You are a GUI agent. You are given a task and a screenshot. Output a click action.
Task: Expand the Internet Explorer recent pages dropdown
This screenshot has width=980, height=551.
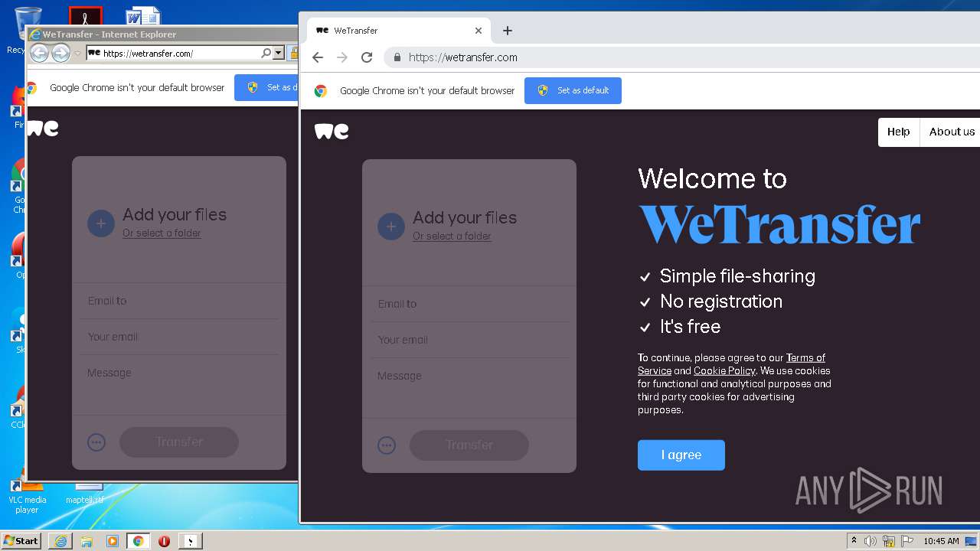click(77, 54)
